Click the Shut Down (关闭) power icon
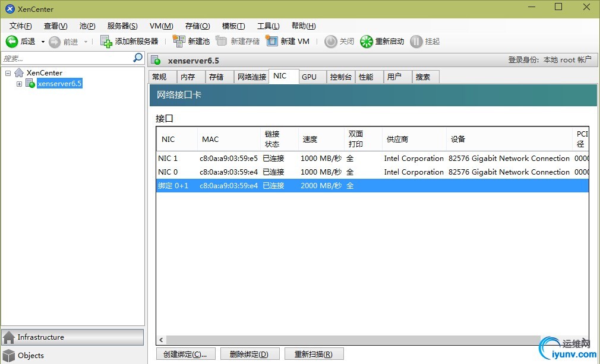The height and width of the screenshot is (364, 600). (331, 42)
